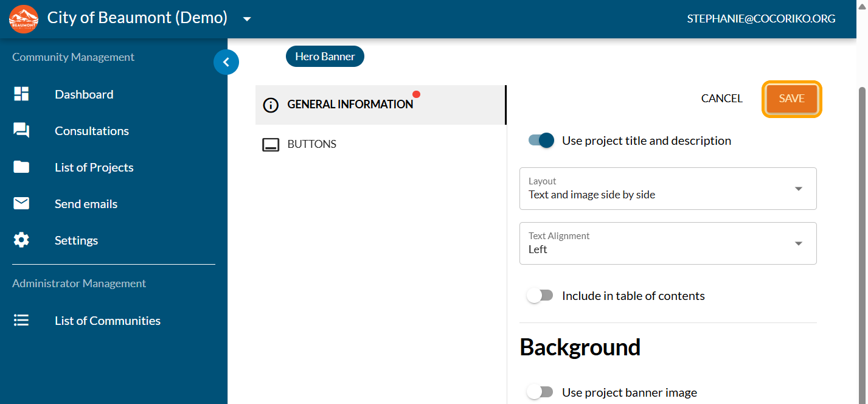This screenshot has height=404, width=868.
Task: Click the Hero Banner chip
Action: pos(325,57)
